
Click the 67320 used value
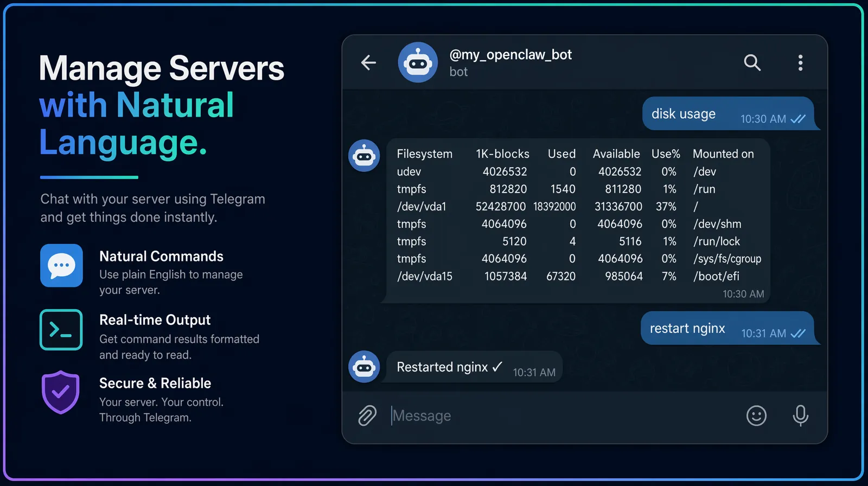[561, 276]
